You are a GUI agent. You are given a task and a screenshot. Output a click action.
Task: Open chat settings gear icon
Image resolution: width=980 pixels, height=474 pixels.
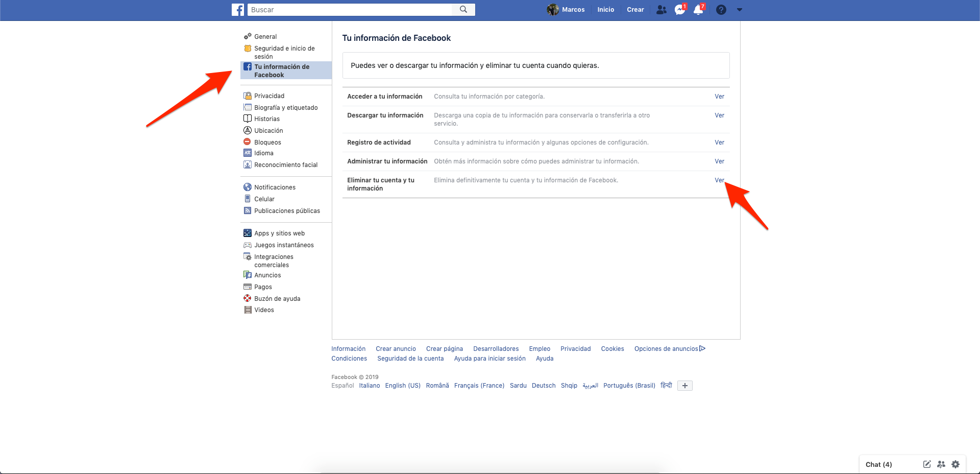coord(955,464)
